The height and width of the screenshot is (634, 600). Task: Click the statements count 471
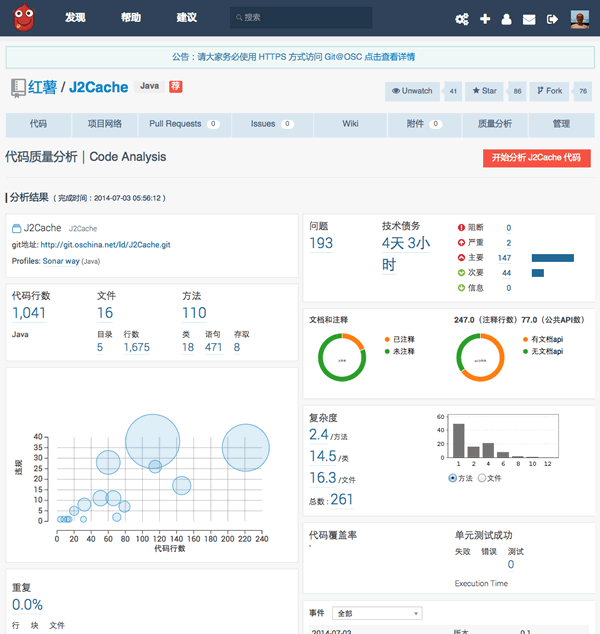click(213, 348)
